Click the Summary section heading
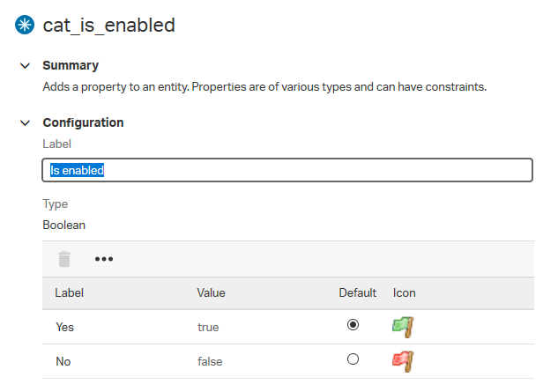Image resolution: width=543 pixels, height=392 pixels. (71, 65)
